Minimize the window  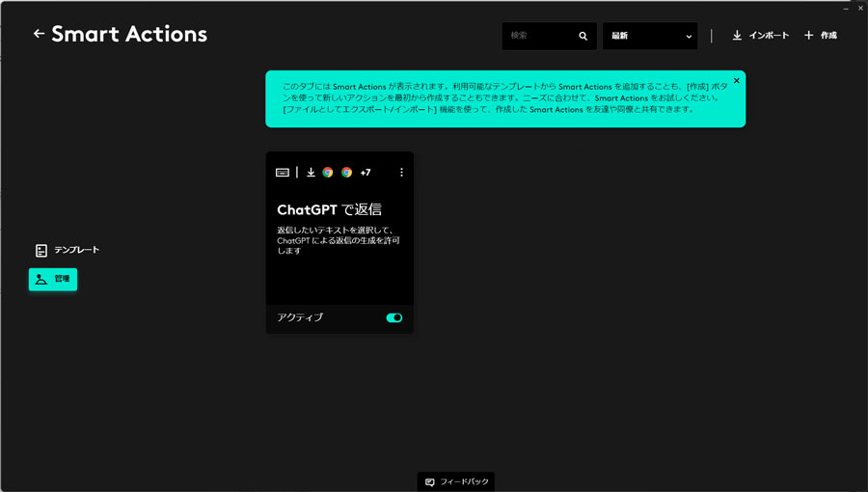pyautogui.click(x=846, y=9)
